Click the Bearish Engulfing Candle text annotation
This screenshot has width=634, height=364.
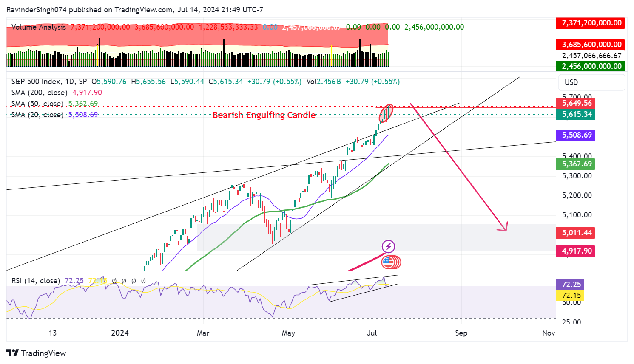264,115
